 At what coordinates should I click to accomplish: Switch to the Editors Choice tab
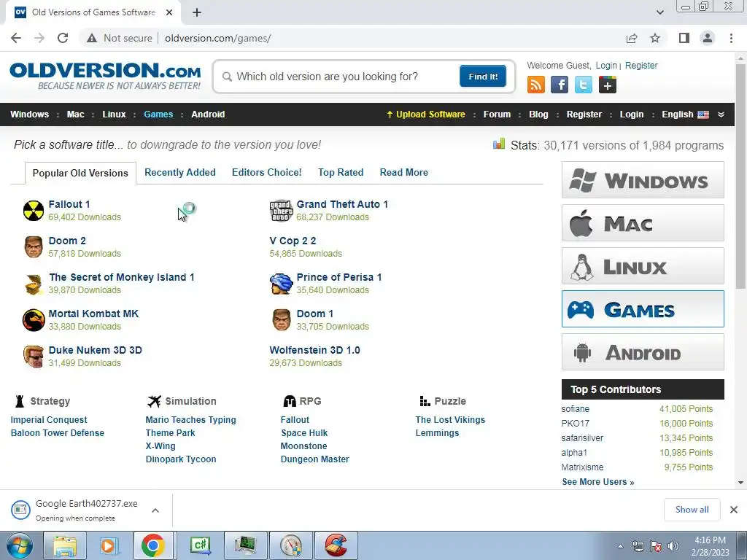click(x=267, y=172)
